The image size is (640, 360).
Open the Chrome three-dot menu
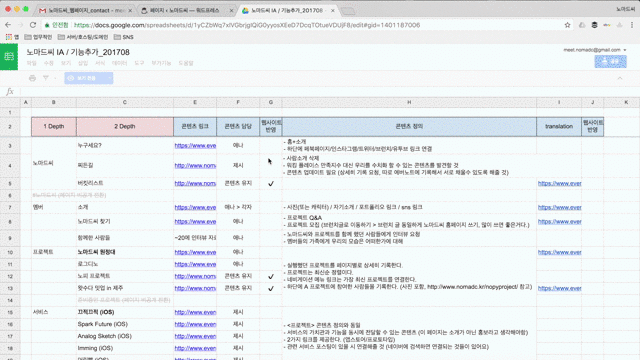632,25
